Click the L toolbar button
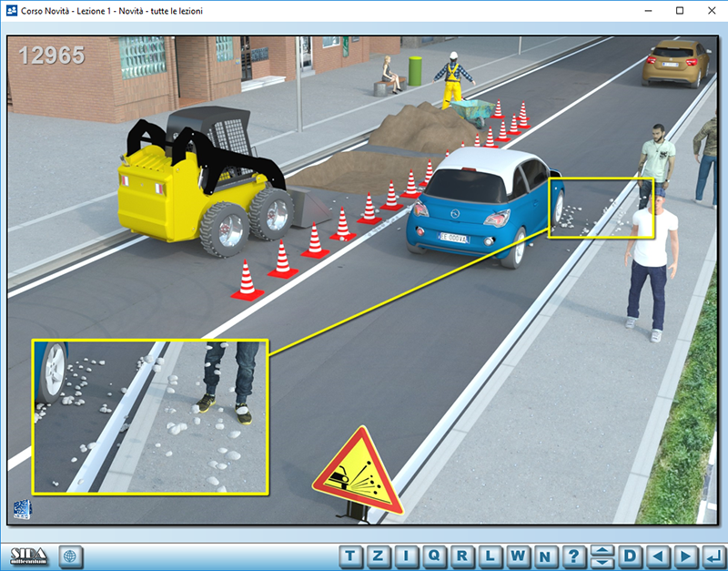 [490, 556]
